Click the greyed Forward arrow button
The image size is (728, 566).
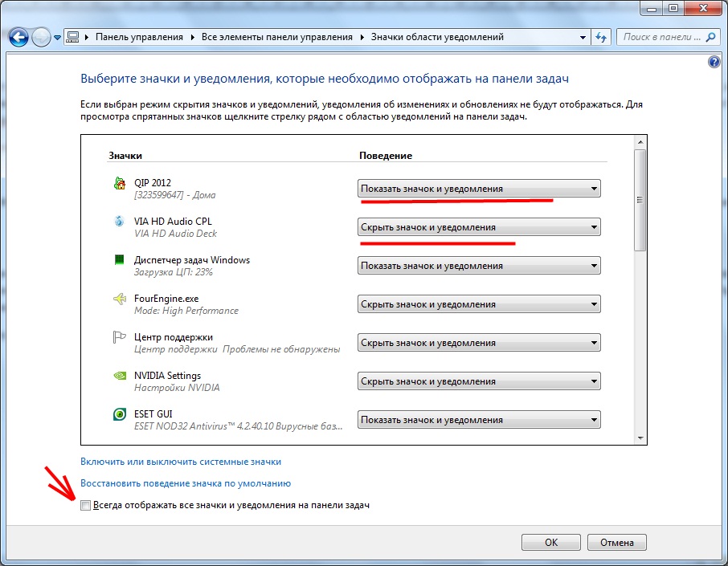(41, 37)
